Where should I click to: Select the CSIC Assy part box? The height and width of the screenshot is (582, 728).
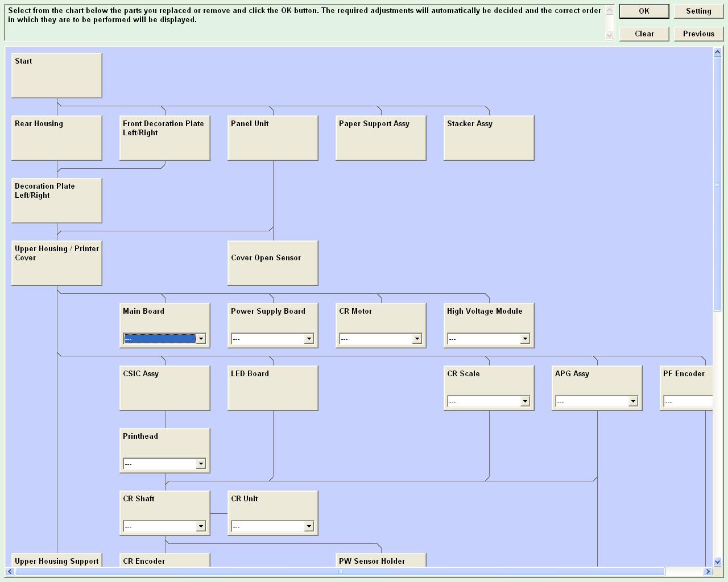[x=165, y=388]
